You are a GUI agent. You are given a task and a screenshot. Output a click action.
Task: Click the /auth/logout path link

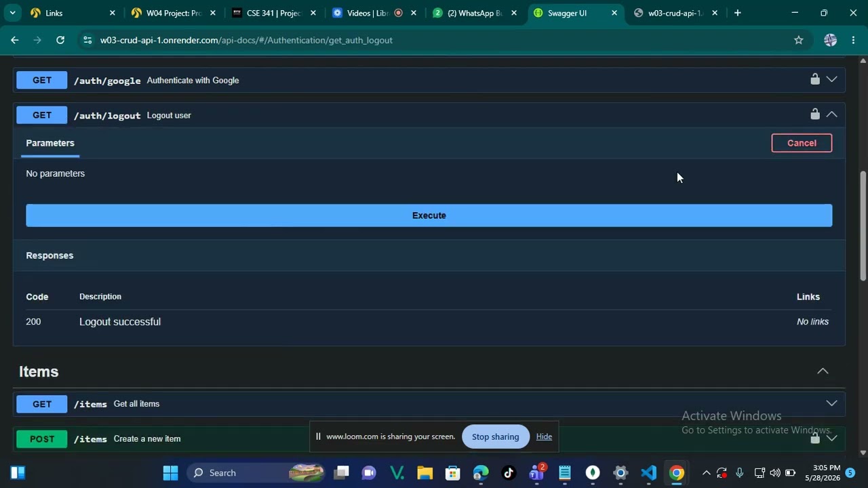click(x=107, y=115)
